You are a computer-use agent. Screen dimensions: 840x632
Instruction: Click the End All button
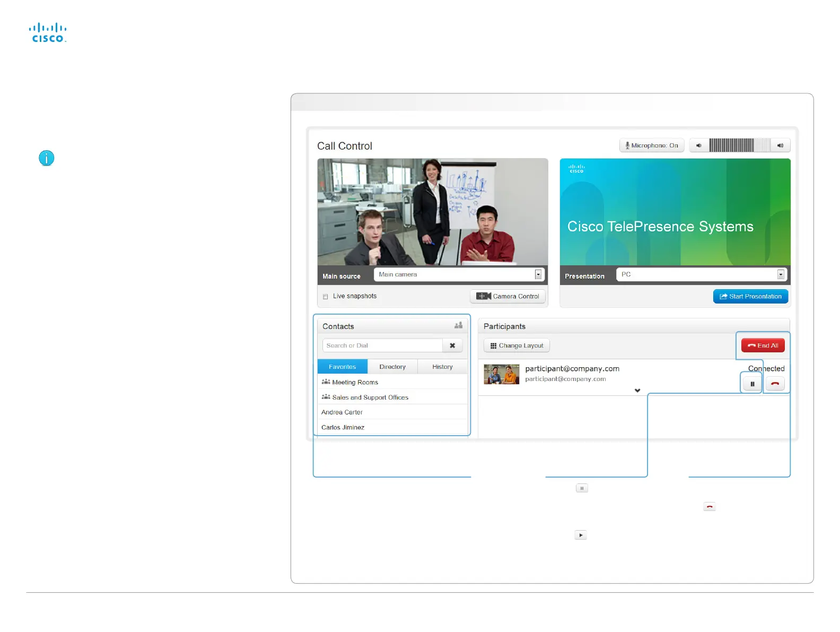(763, 345)
